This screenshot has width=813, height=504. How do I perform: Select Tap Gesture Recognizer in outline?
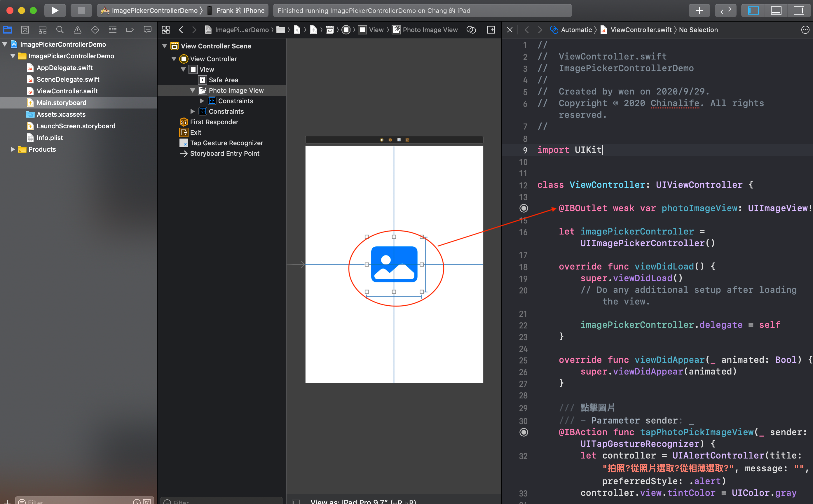(226, 143)
